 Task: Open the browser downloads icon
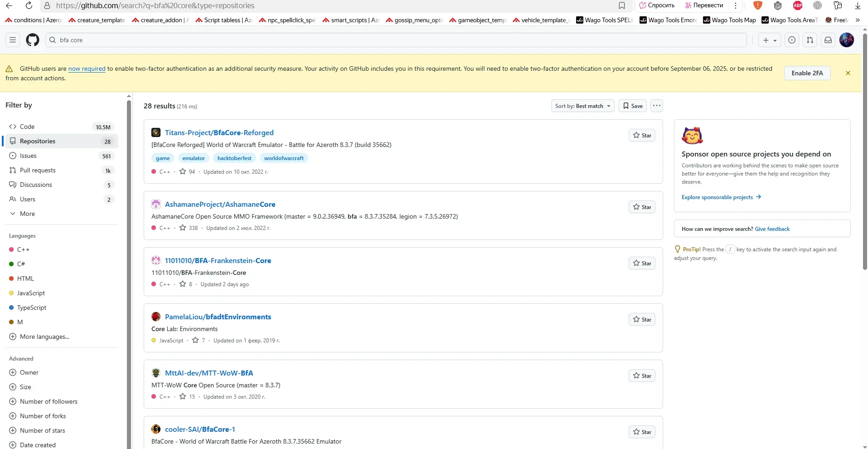coord(858,5)
